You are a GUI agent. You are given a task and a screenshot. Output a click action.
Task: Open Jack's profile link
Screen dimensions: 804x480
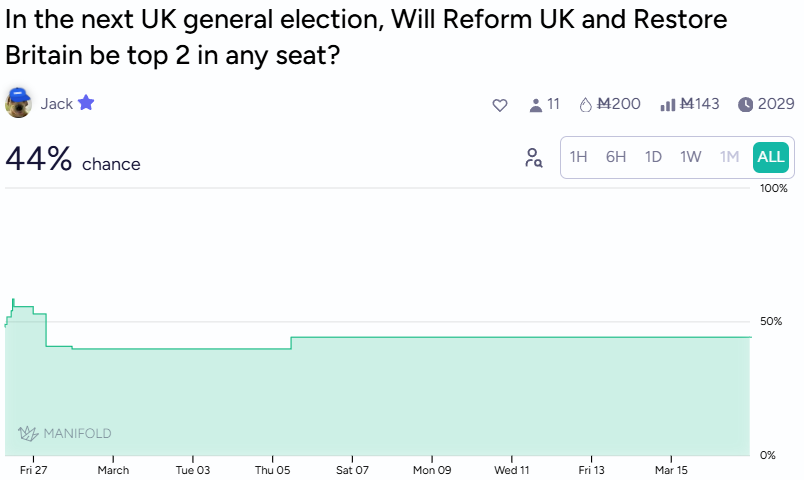[x=56, y=104]
